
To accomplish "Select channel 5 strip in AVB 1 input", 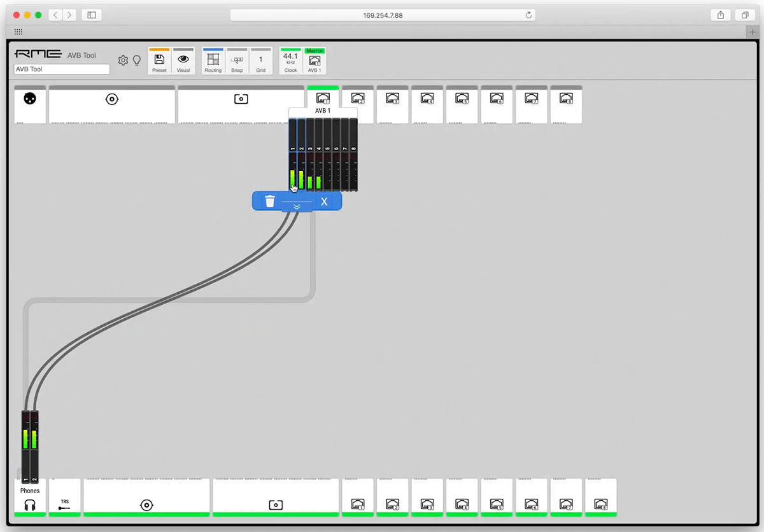I will [x=327, y=155].
